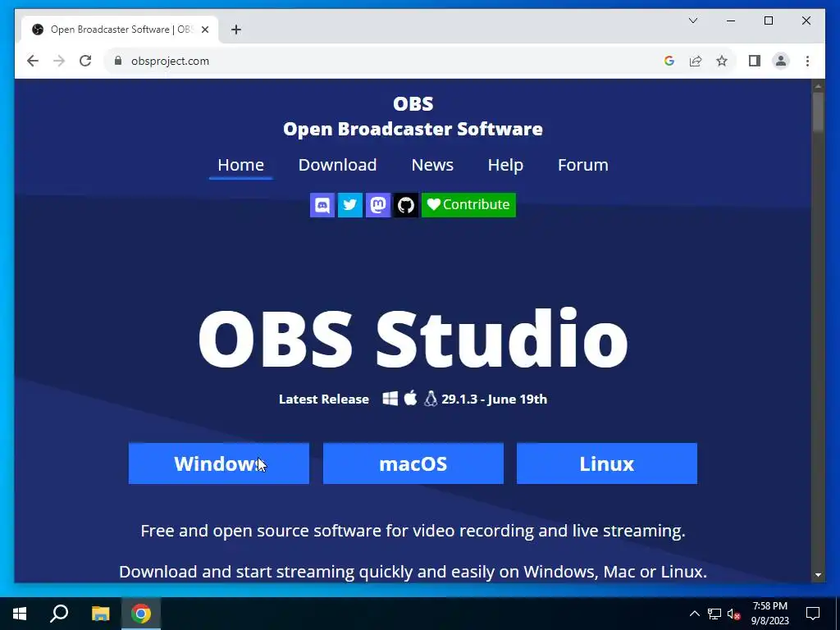Open the GitHub icon link
Image resolution: width=840 pixels, height=630 pixels.
[405, 204]
